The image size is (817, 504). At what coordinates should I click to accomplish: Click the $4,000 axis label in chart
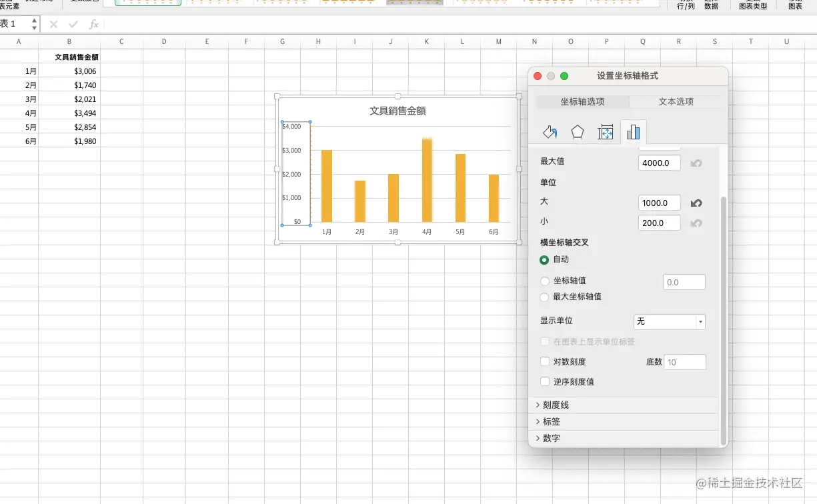tap(291, 126)
